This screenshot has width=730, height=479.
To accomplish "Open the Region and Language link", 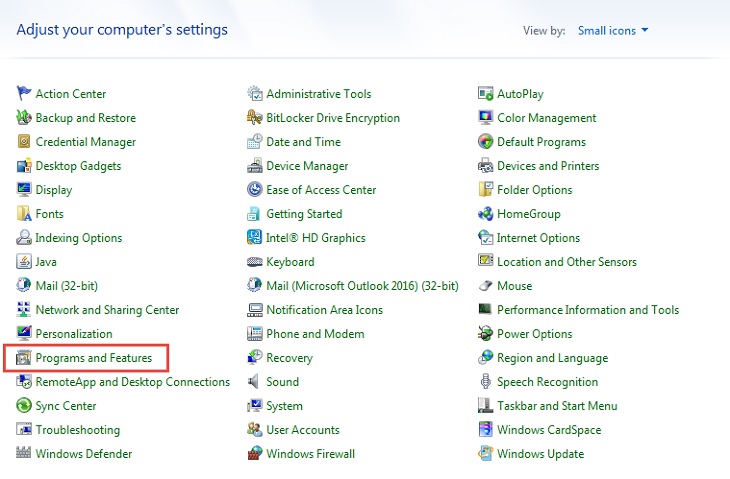I will pyautogui.click(x=553, y=358).
